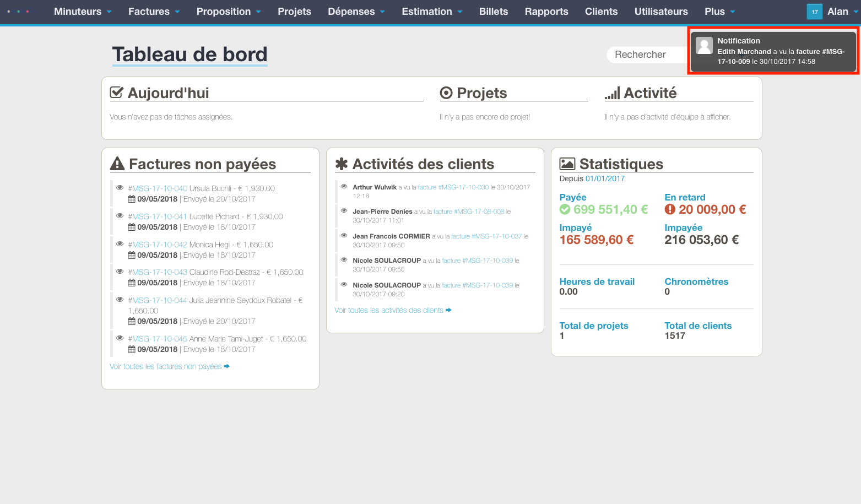Open the Billets menu item
861x504 pixels.
pyautogui.click(x=494, y=12)
